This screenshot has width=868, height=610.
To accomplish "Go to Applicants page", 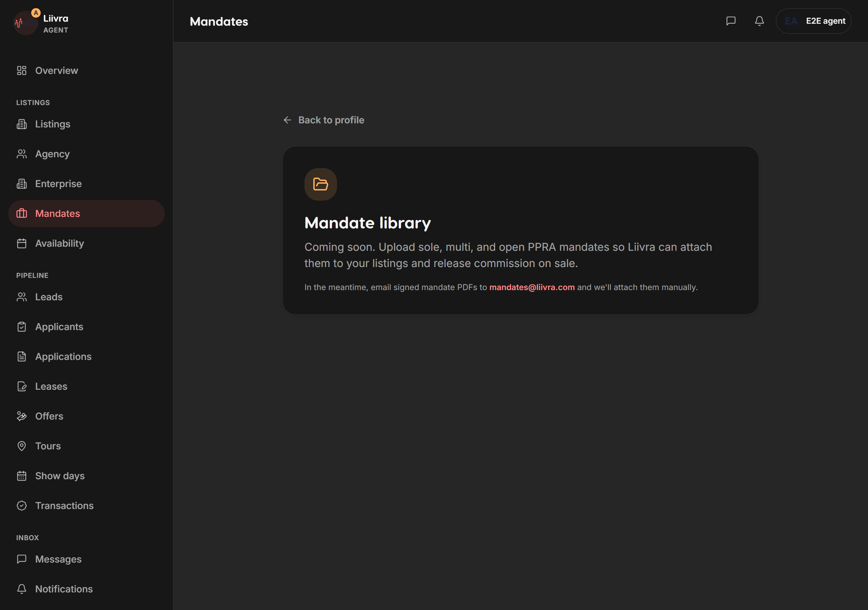I will pyautogui.click(x=86, y=327).
